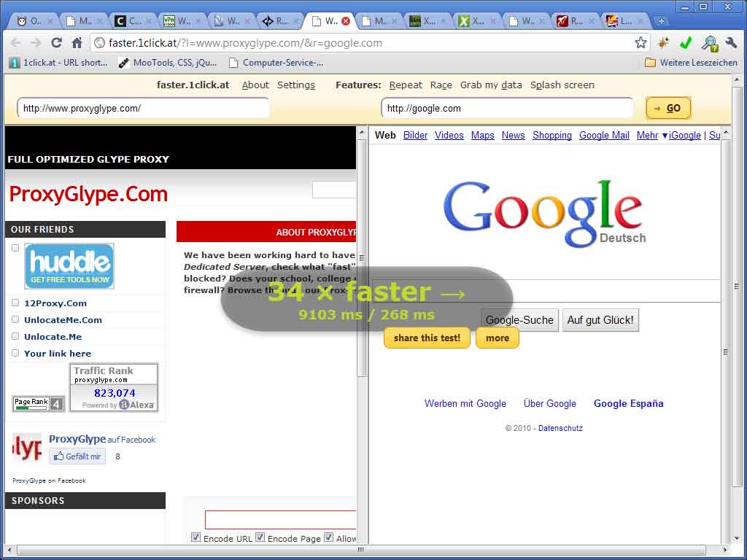
Task: Open the 1click.at URL shortener bookmark
Action: (58, 63)
